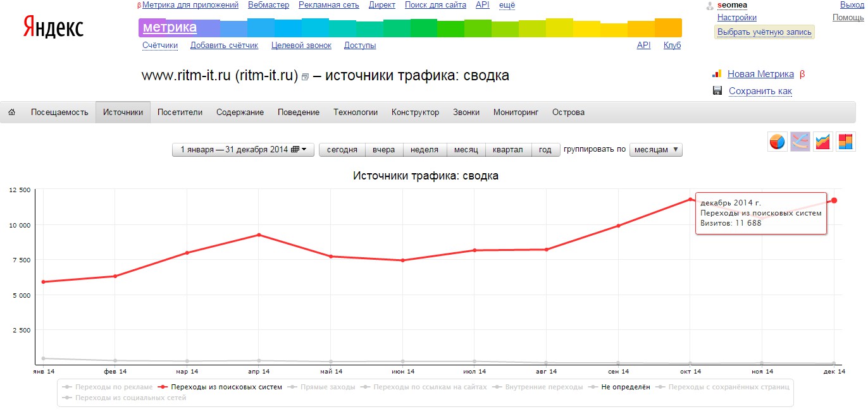Toggle the 'Переходы по рекламе' legend series
The height and width of the screenshot is (414, 868).
click(108, 387)
